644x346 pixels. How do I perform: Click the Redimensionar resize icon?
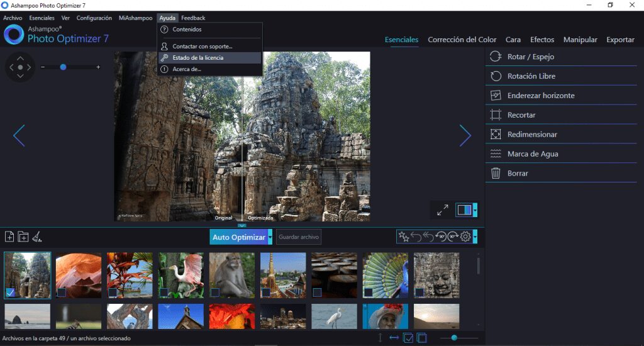tap(496, 134)
